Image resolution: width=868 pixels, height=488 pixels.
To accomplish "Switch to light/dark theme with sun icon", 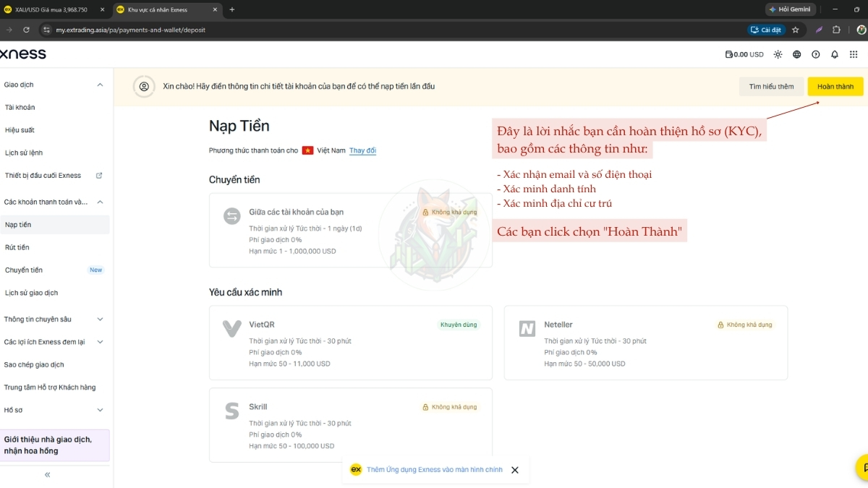I will (x=778, y=54).
